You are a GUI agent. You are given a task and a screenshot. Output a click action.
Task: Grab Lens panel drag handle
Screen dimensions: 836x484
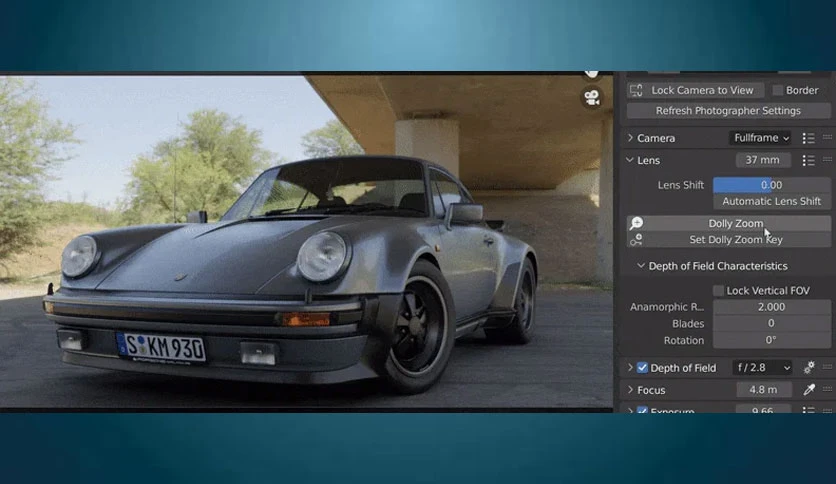(827, 159)
